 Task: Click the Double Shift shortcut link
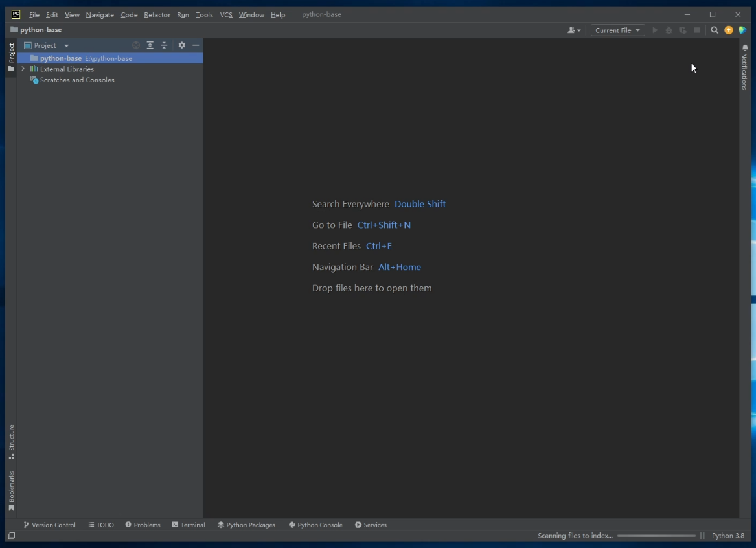(x=420, y=203)
